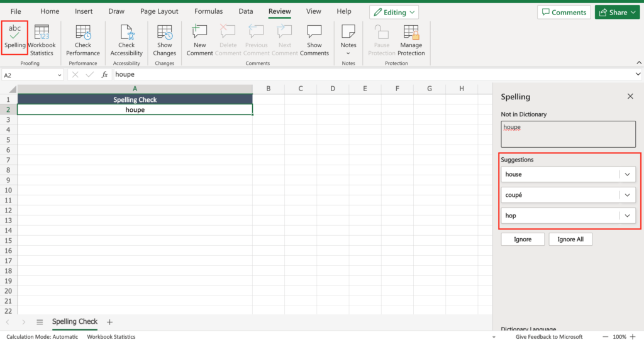Go to Next Comment
Image resolution: width=644 pixels, height=342 pixels.
(x=285, y=40)
